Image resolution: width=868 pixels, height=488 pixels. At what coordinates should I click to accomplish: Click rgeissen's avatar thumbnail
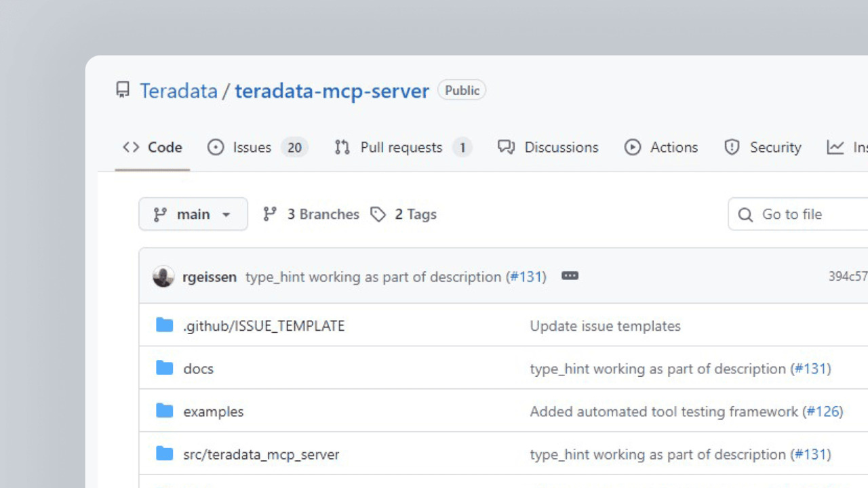[163, 277]
